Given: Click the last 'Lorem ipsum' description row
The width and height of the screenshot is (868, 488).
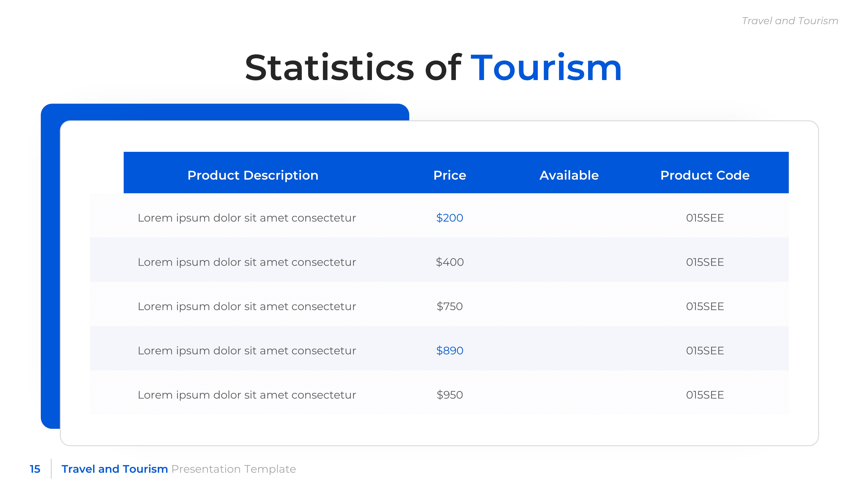Looking at the screenshot, I should click(247, 395).
